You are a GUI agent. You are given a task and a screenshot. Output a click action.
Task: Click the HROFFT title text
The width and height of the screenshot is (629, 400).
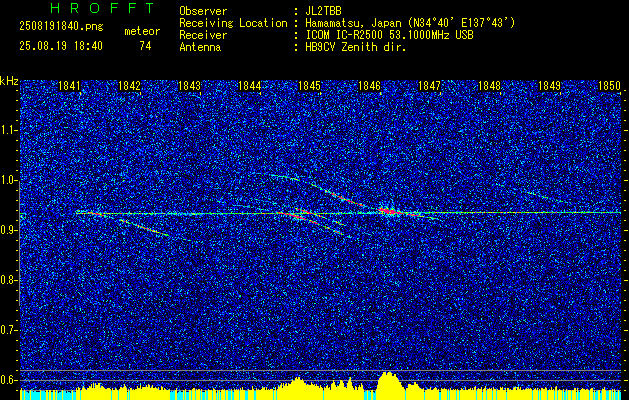pyautogui.click(x=102, y=8)
